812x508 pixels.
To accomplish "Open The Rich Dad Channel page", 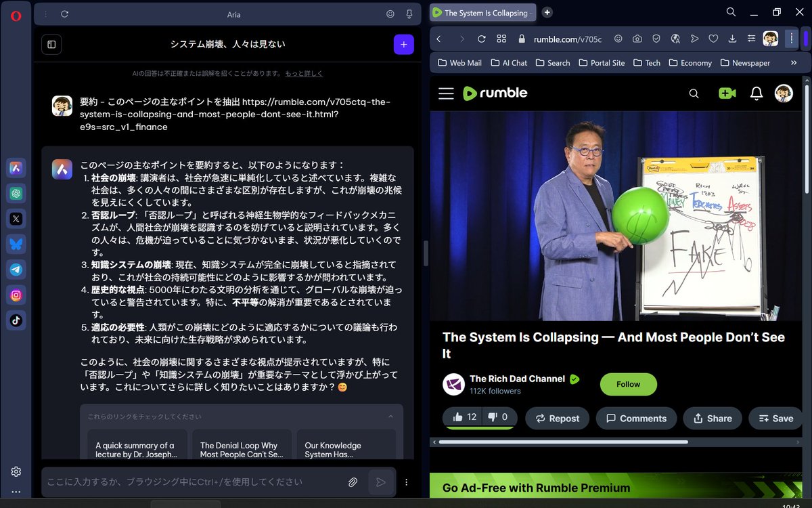I will click(x=518, y=379).
